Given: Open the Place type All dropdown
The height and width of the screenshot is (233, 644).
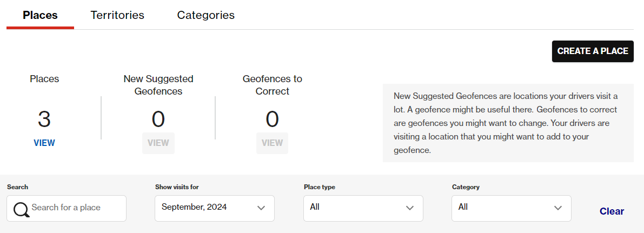Looking at the screenshot, I should pos(363,208).
